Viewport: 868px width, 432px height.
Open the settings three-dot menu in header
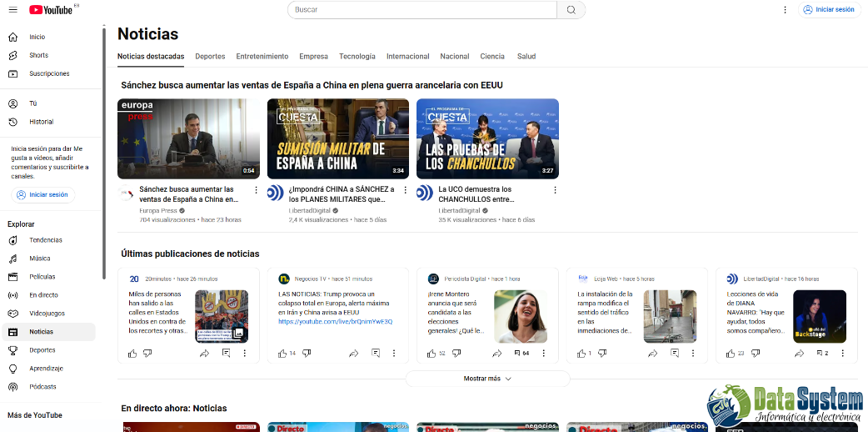tap(785, 9)
